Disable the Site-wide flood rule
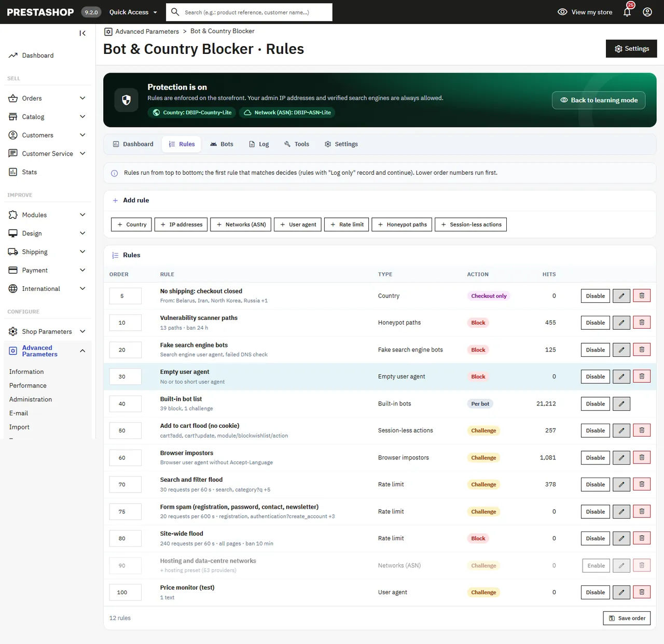The image size is (664, 644). (596, 538)
